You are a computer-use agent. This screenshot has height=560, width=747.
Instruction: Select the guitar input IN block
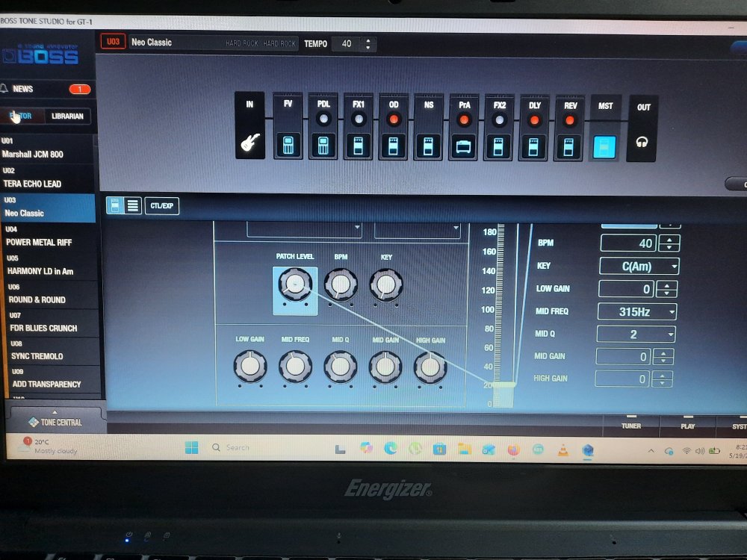tap(249, 125)
